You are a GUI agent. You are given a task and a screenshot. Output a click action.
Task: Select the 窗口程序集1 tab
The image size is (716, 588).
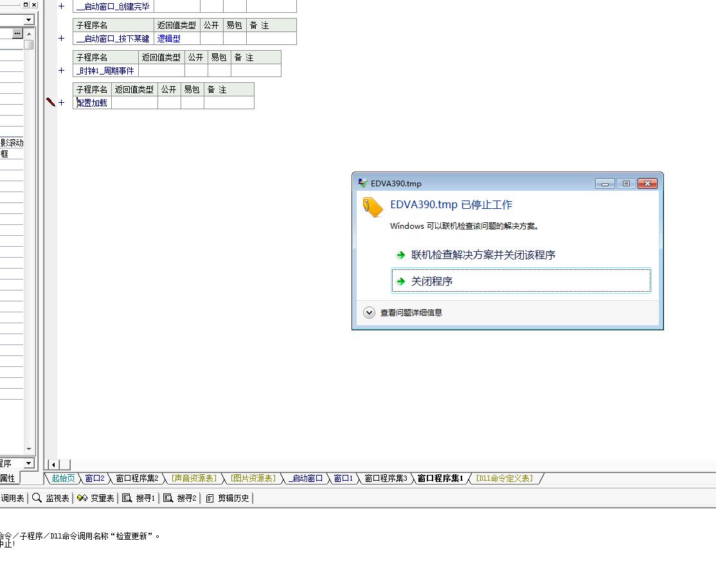[440, 478]
